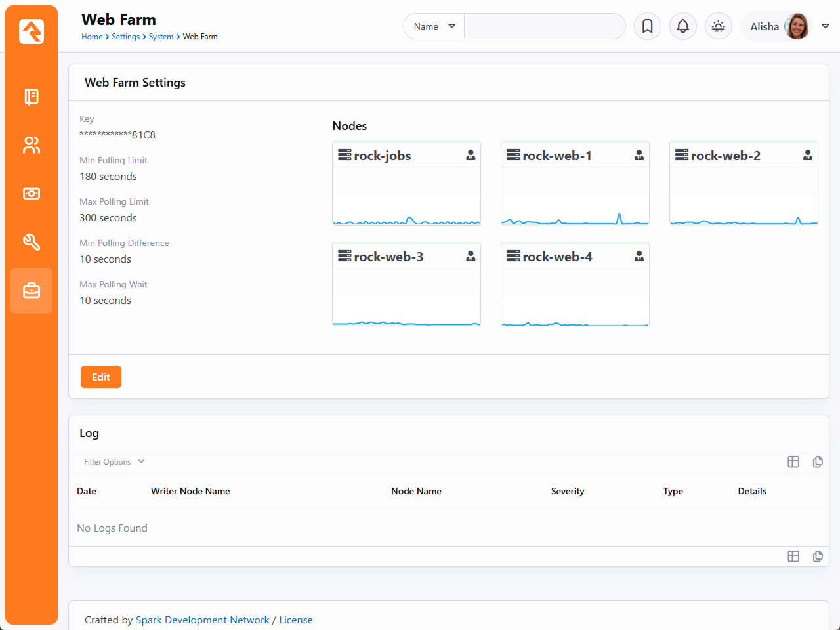Click leader icon on rock-jobs node

pos(471,156)
